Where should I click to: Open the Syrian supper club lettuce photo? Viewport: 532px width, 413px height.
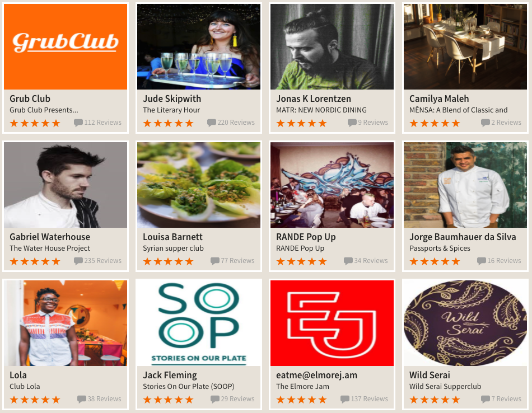pos(199,185)
